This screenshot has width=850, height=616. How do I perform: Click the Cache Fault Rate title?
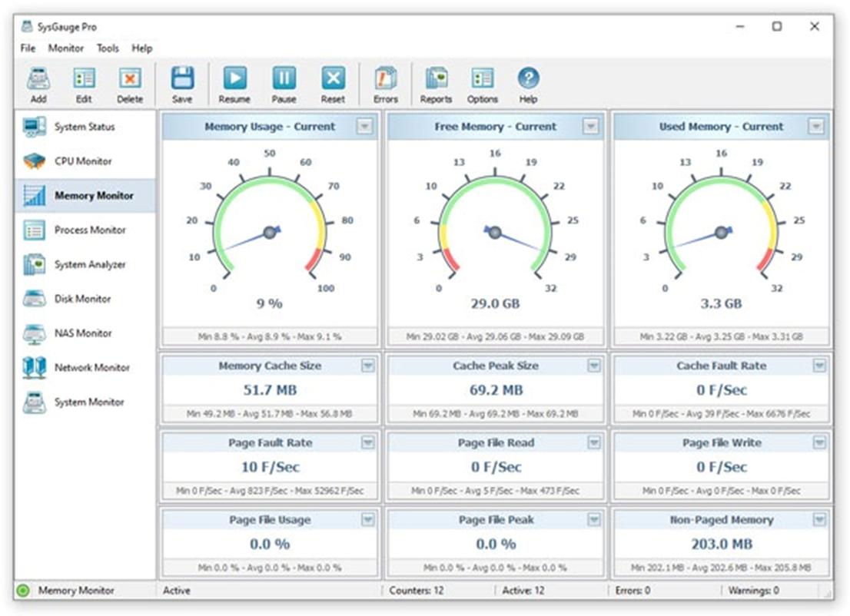click(x=722, y=366)
